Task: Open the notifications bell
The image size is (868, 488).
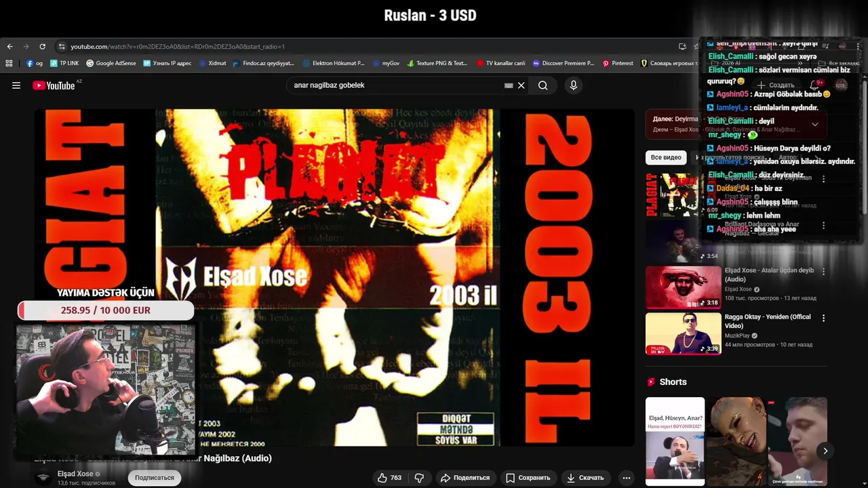Action: pyautogui.click(x=815, y=85)
